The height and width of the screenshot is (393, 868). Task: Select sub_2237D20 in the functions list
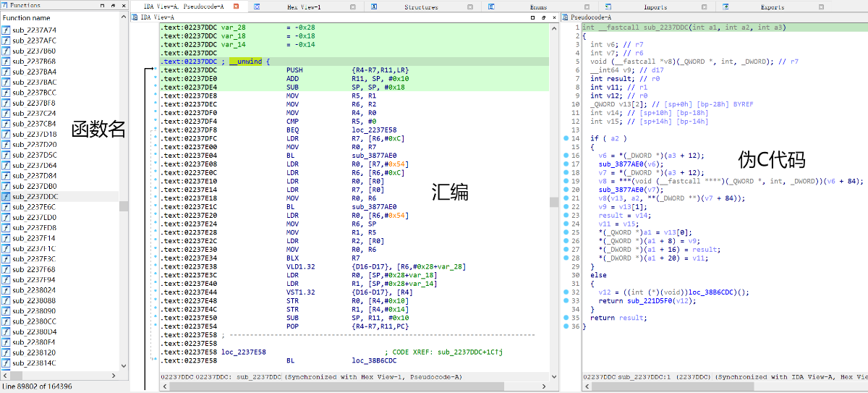pos(34,145)
